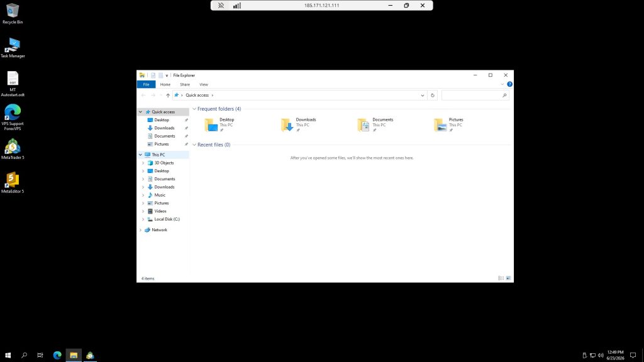This screenshot has height=362, width=644.
Task: Click the 185.171.121.111 remote session title
Action: pyautogui.click(x=321, y=5)
